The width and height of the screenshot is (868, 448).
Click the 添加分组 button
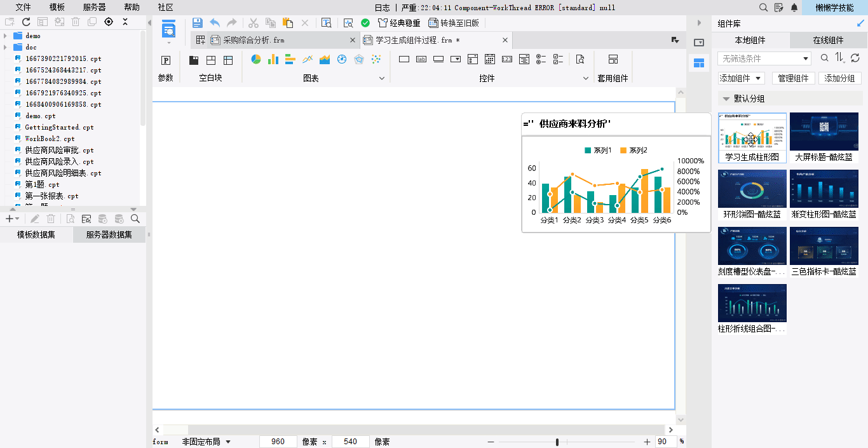(x=839, y=78)
